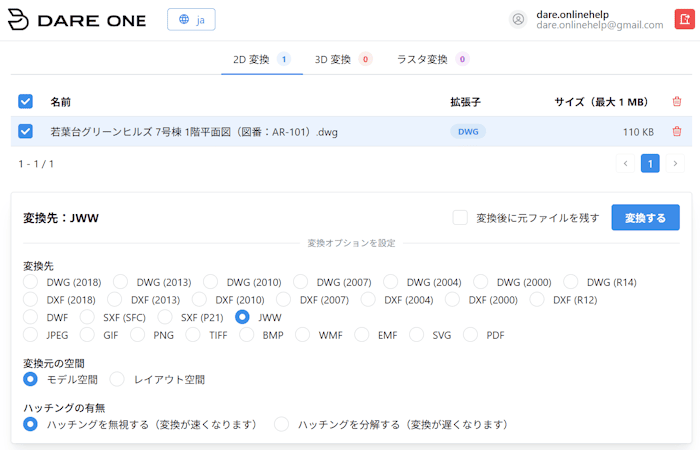
Task: Switch to the 2D 変換 tab
Action: point(262,59)
